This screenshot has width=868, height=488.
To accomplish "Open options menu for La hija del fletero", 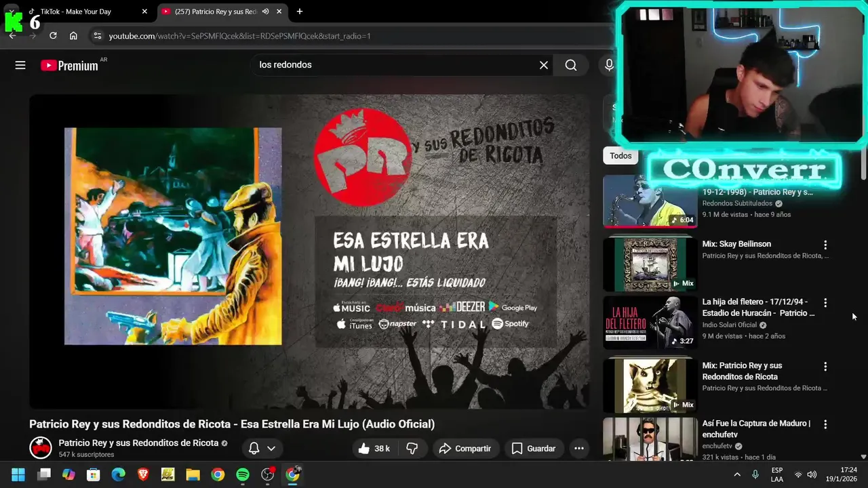I will [825, 303].
